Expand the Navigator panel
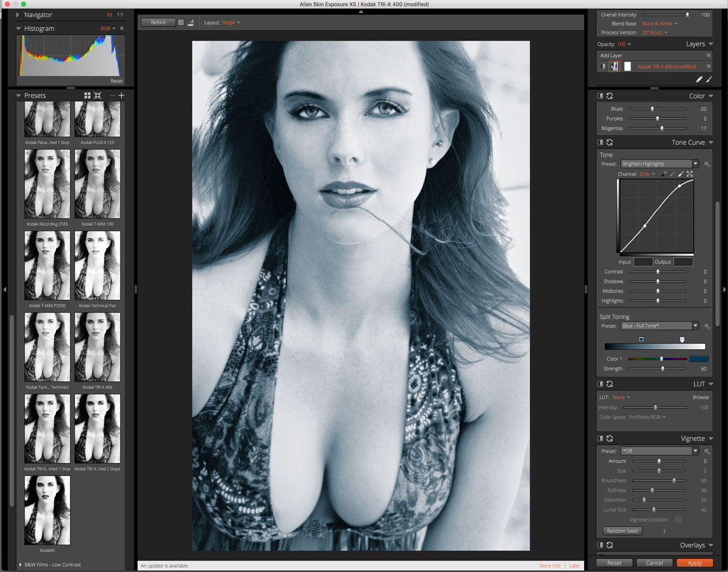Screen dimensions: 728x572 point(19,15)
